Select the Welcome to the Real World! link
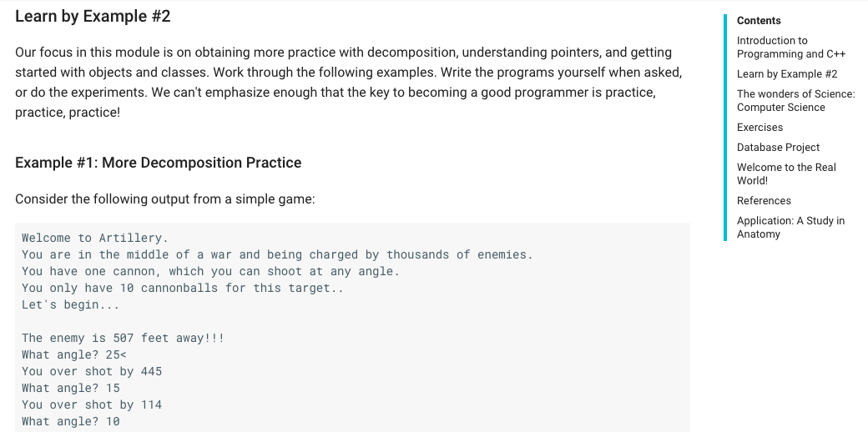The image size is (868, 432). [786, 173]
